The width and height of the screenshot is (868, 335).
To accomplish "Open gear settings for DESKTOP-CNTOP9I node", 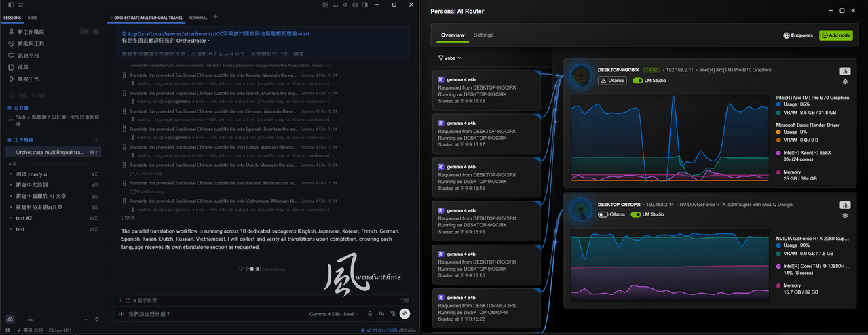I will (x=845, y=215).
